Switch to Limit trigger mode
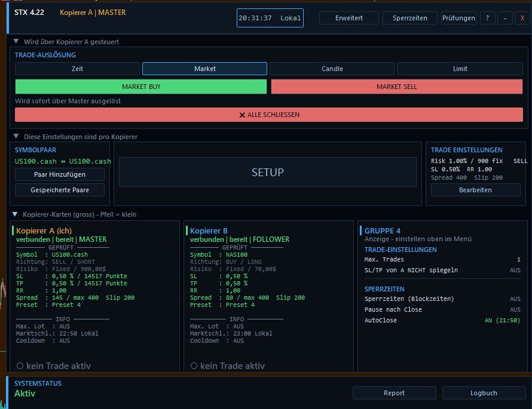The height and width of the screenshot is (409, 532). point(460,69)
